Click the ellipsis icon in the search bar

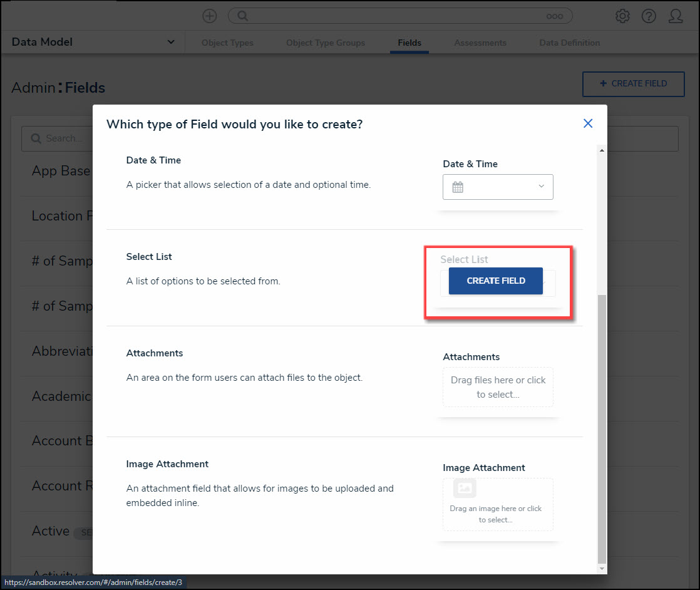(555, 16)
